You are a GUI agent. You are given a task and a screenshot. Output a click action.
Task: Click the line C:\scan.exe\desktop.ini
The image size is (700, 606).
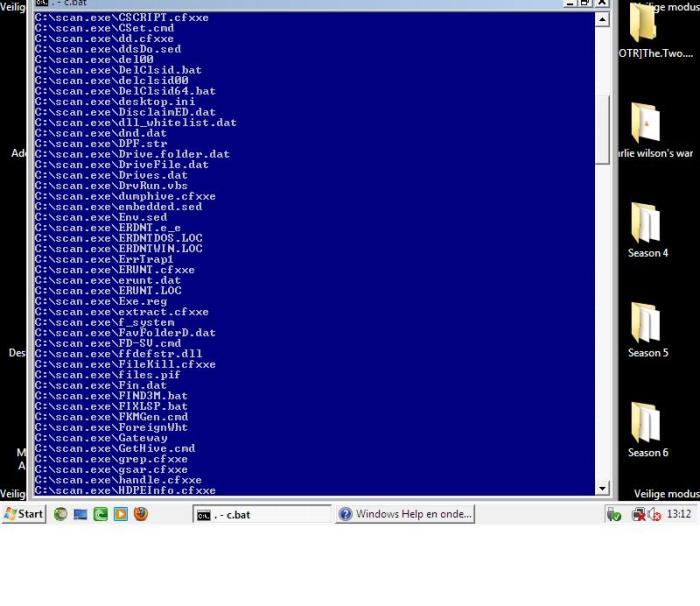coord(115,102)
